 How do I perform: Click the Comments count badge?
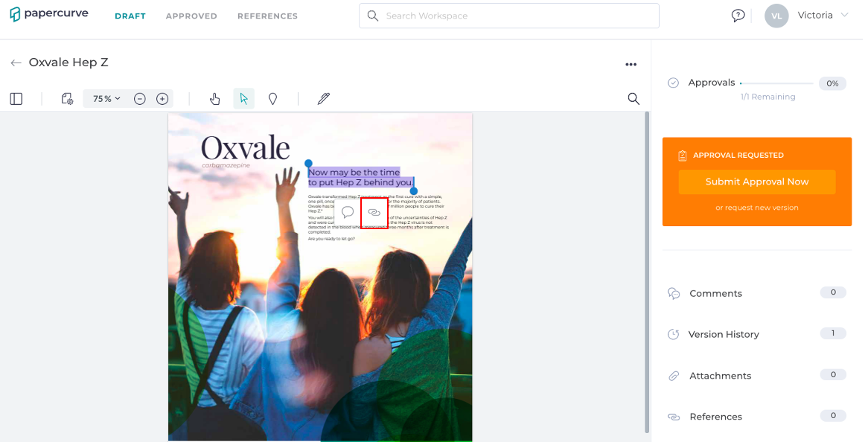(833, 292)
